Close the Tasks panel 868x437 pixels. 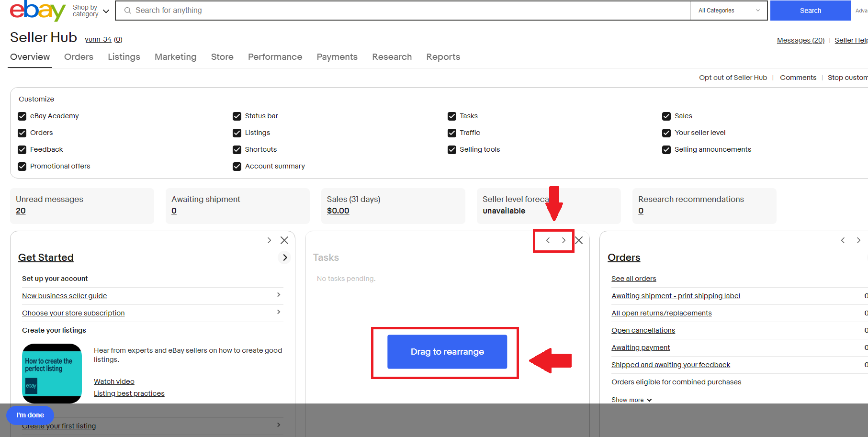(x=579, y=240)
